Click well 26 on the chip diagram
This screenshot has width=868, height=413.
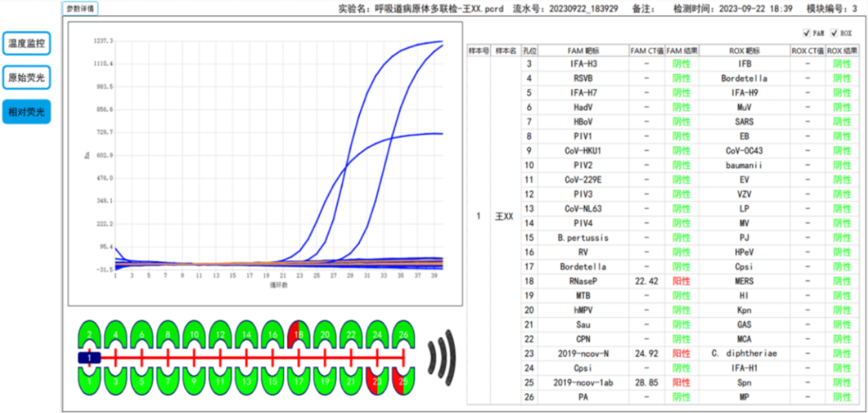pyautogui.click(x=403, y=334)
